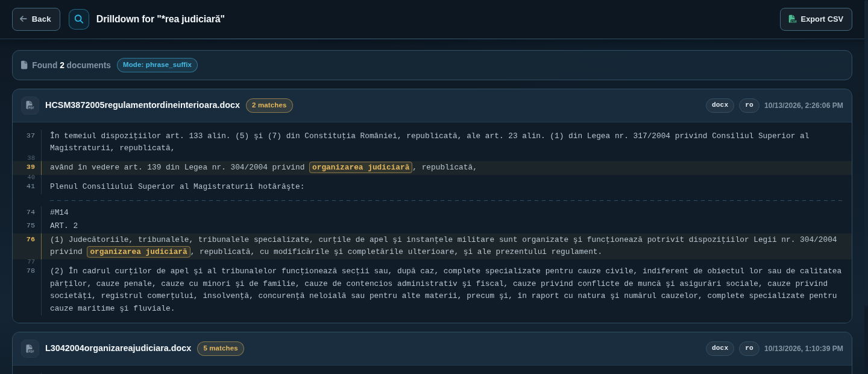
Task: Click timestamp 10/13/2026, 2:26:06 PM
Action: tap(804, 106)
